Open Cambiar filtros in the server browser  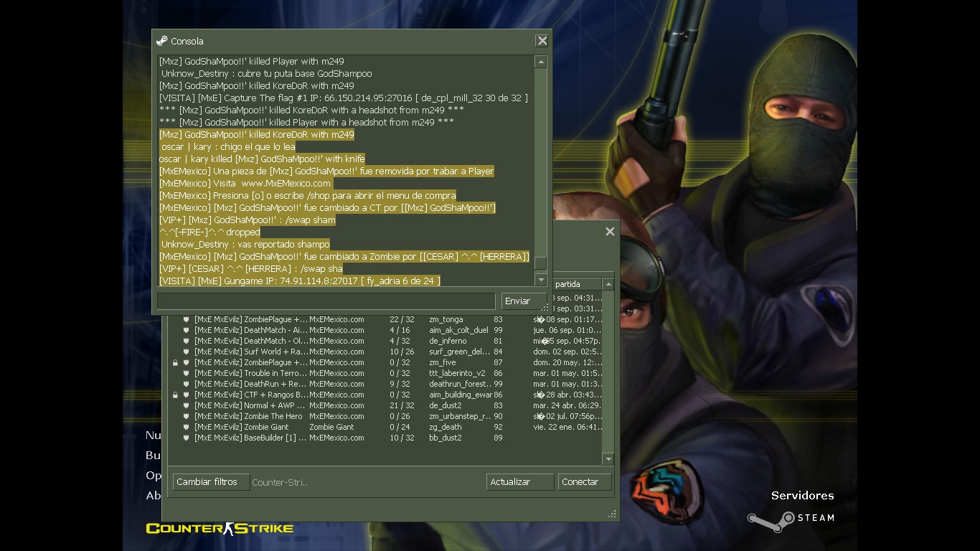click(x=211, y=482)
